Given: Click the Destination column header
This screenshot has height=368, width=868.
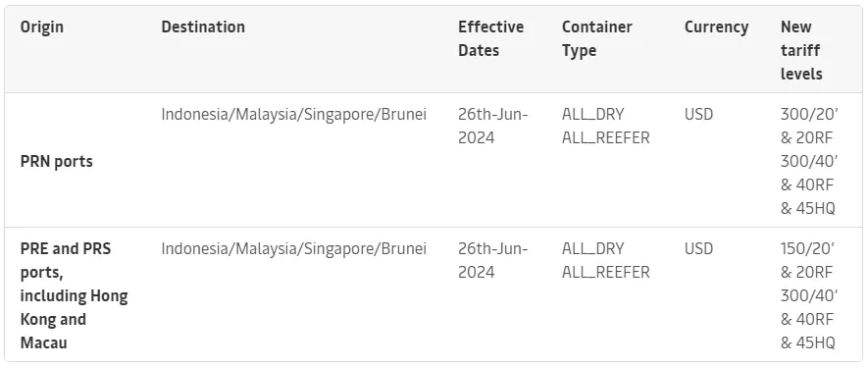Looking at the screenshot, I should click(203, 26).
